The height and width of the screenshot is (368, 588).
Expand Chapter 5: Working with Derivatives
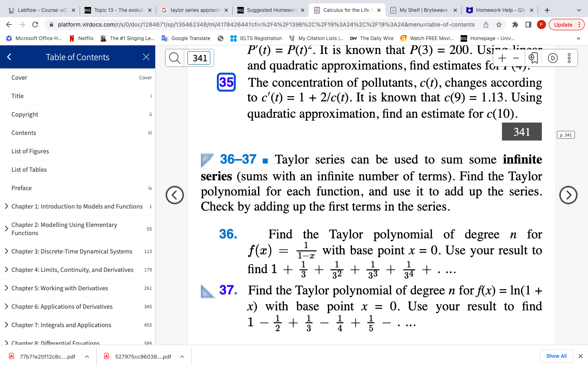6,288
